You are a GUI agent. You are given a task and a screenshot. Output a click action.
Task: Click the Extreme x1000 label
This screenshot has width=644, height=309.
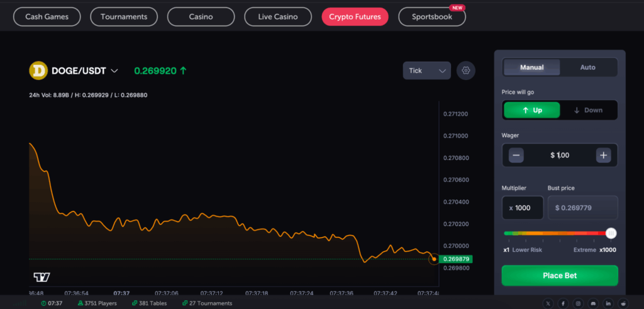pyautogui.click(x=595, y=250)
